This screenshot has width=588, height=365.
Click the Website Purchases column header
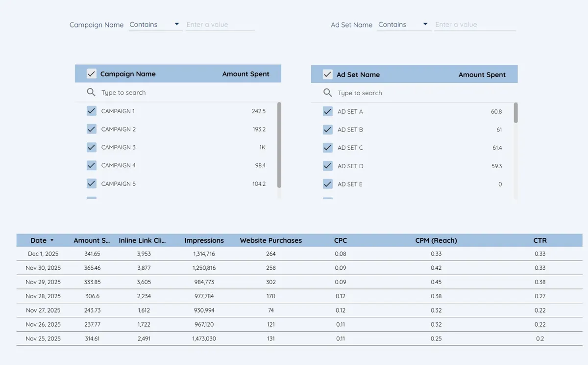271,240
